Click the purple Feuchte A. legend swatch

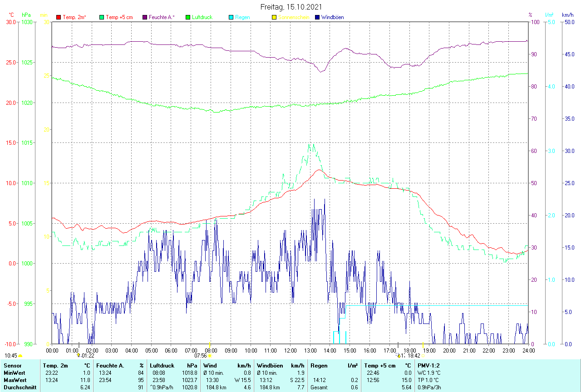(x=145, y=17)
